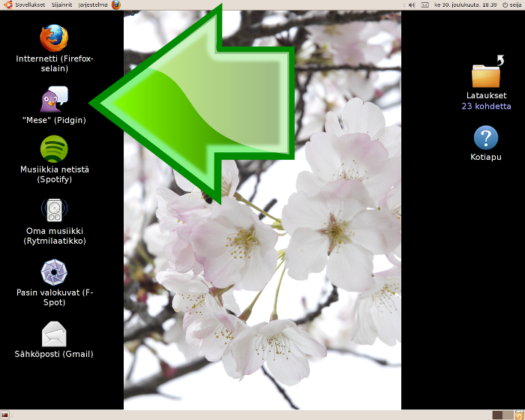
Task: Open the Sovellukset applications menu
Action: click(x=25, y=4)
